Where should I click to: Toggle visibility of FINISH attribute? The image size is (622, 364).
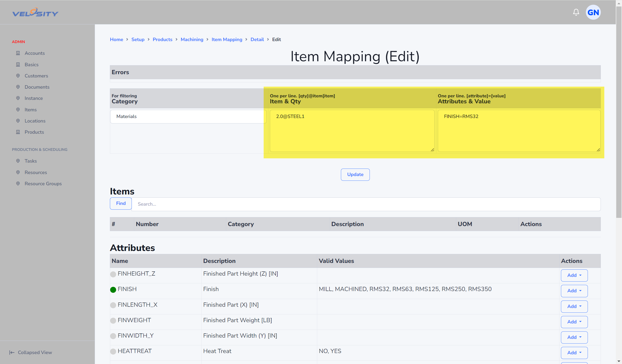coord(114,290)
